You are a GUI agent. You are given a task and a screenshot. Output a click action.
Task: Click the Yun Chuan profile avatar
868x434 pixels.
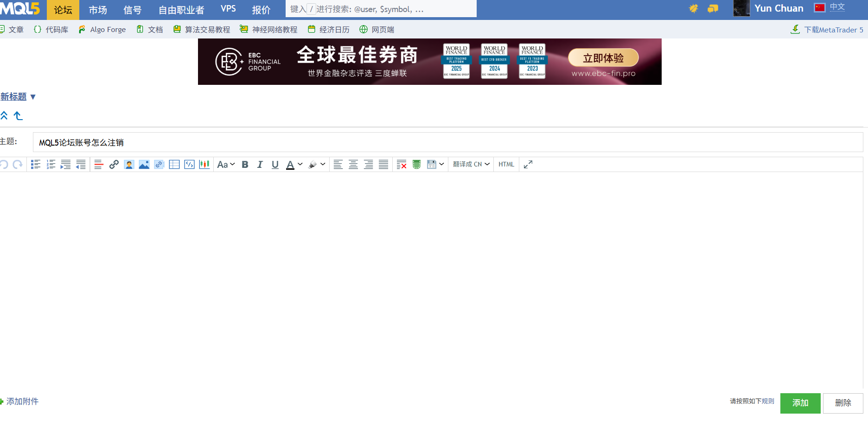click(741, 8)
